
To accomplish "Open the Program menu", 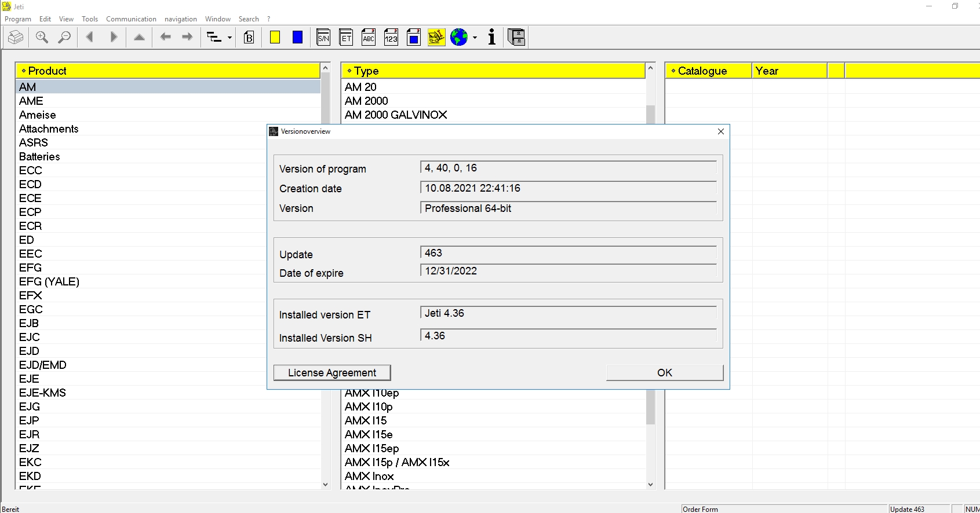I will (18, 19).
